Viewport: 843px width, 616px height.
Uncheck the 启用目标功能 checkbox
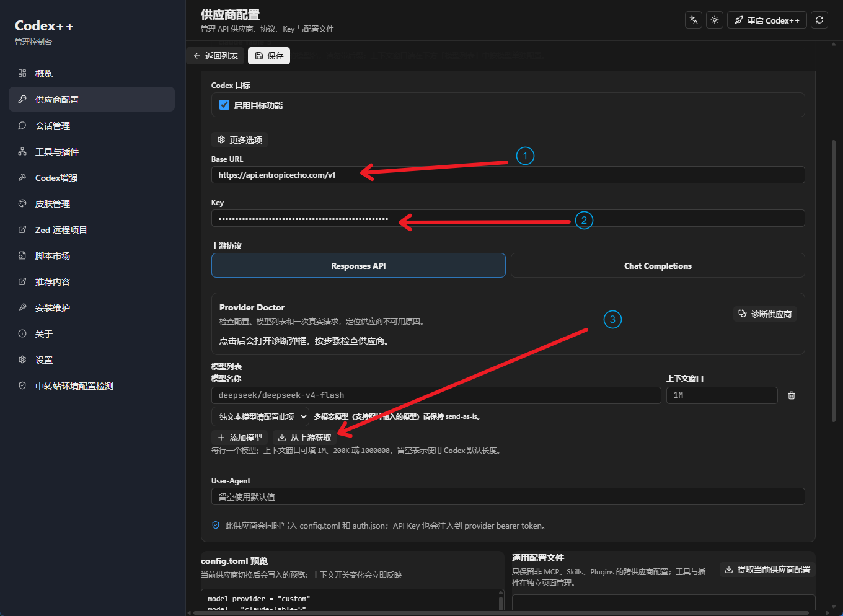point(224,105)
